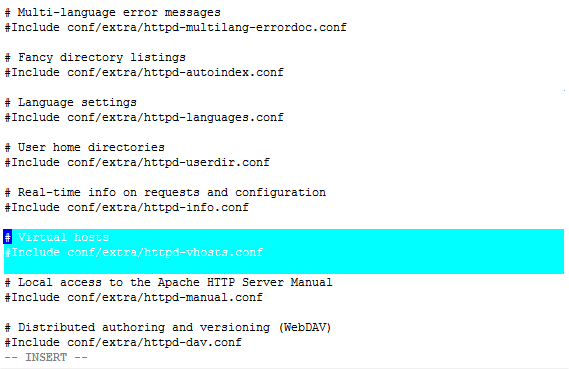Place cursor on httpd-multilang-errordoc.conf Include line
569x369 pixels.
176,28
